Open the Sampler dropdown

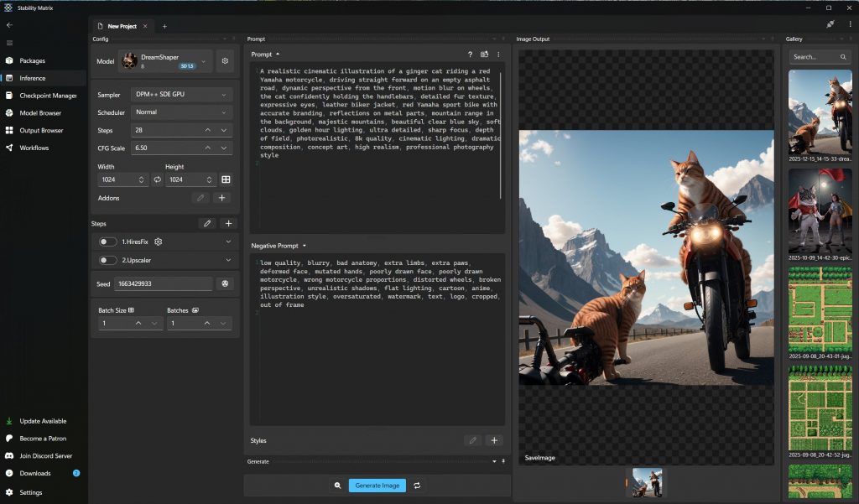(x=181, y=95)
